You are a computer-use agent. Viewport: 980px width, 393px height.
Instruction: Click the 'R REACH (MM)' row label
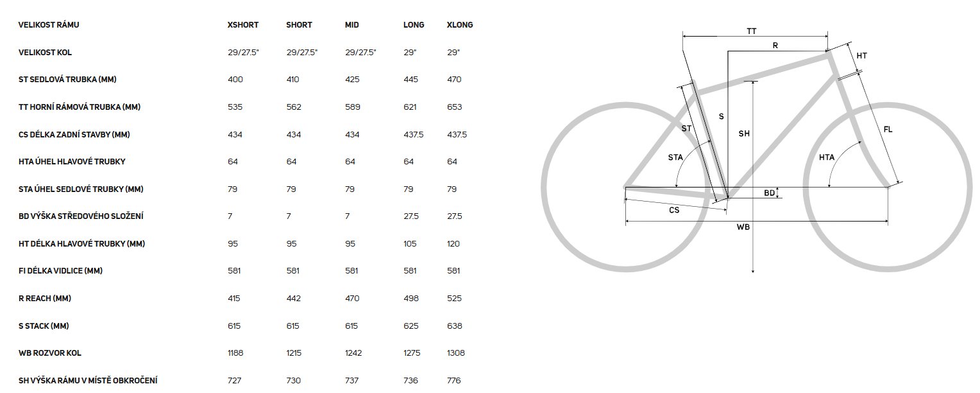coord(44,299)
